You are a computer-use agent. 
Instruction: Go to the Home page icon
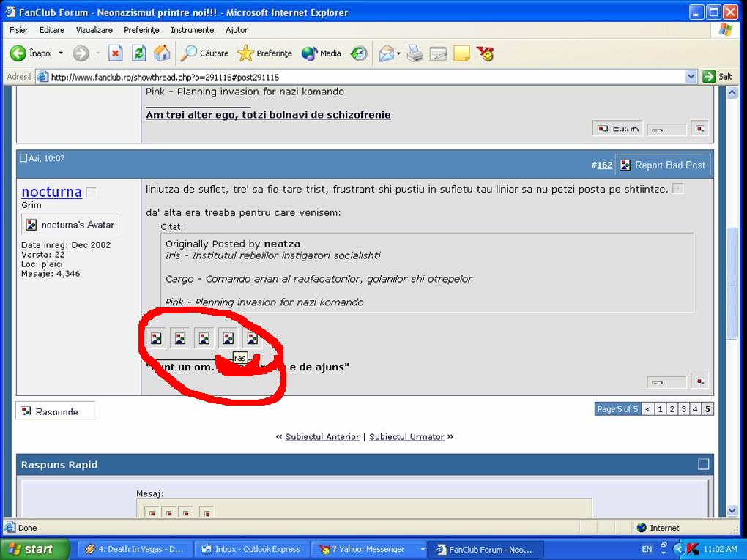click(162, 53)
